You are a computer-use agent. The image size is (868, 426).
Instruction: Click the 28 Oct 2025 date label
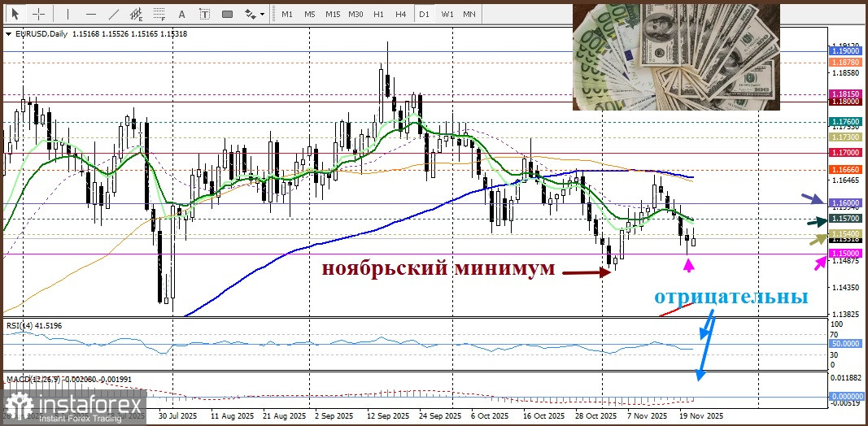598,415
